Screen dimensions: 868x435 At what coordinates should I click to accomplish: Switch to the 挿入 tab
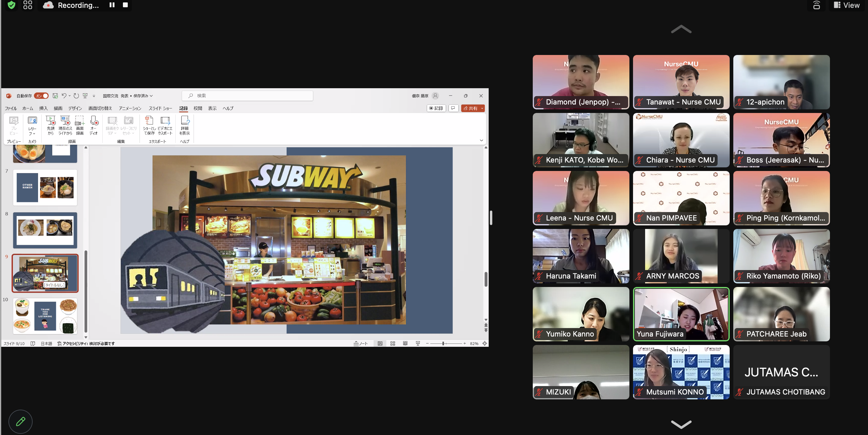coord(43,108)
